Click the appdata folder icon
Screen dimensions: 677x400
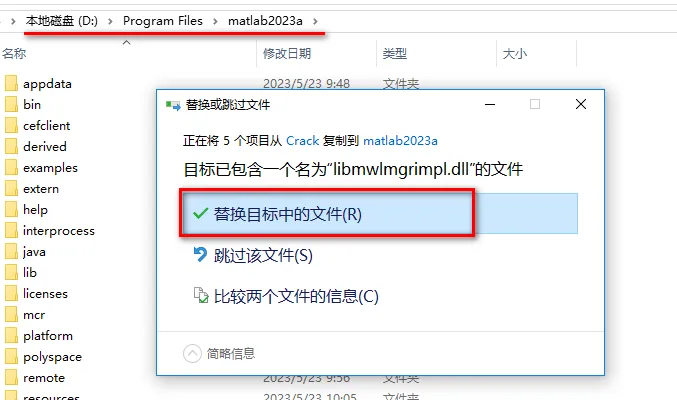[x=11, y=83]
